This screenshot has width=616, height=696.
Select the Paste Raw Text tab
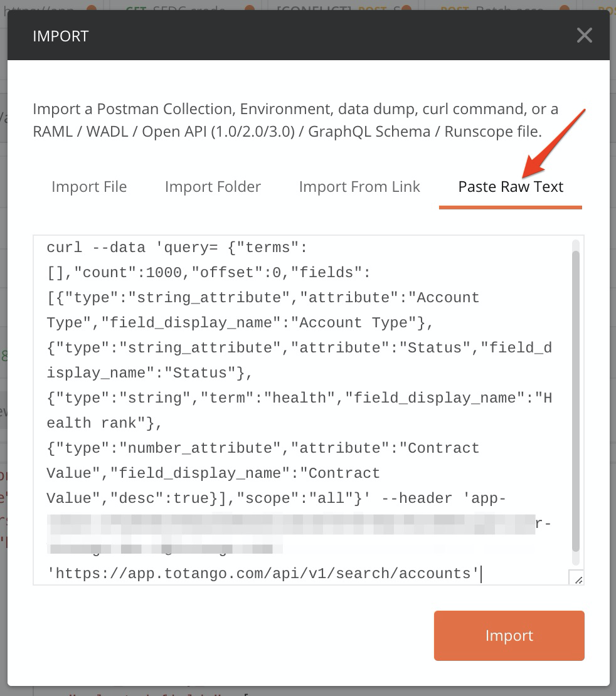[x=511, y=187]
